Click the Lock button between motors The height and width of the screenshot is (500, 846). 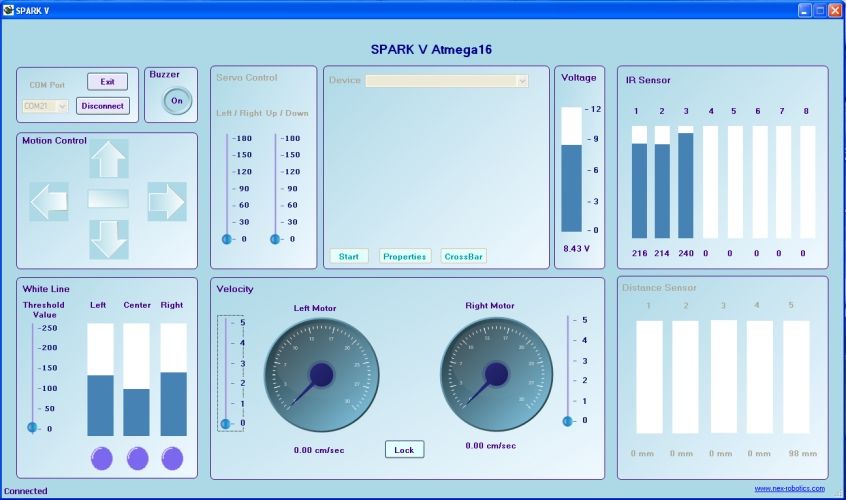(x=404, y=450)
